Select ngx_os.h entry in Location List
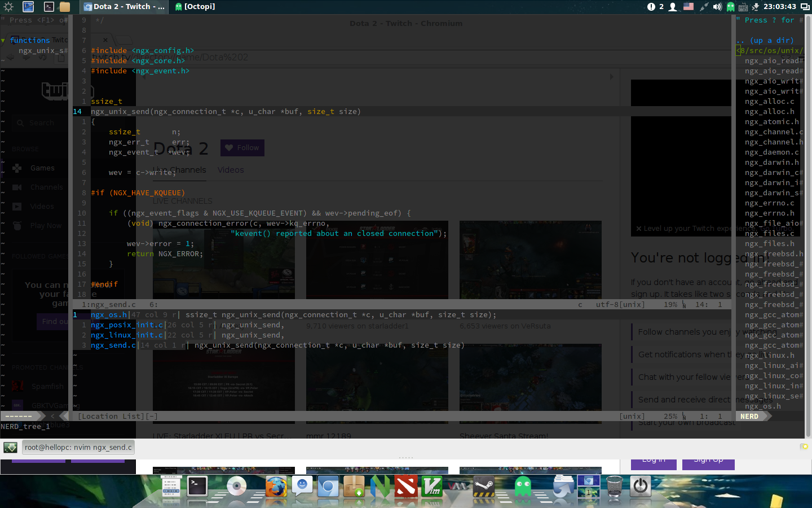This screenshot has width=812, height=508. coord(109,315)
